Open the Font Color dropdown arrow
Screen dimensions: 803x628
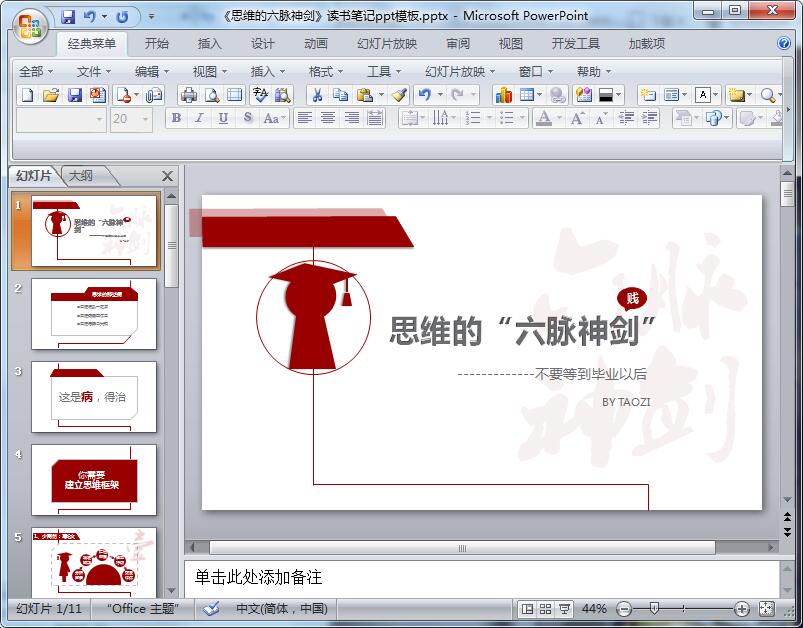[x=559, y=118]
